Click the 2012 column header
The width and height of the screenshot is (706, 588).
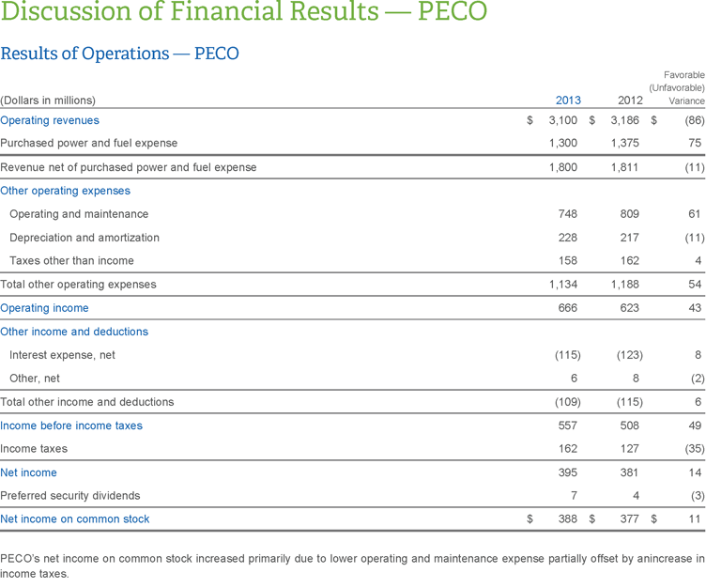(x=630, y=101)
